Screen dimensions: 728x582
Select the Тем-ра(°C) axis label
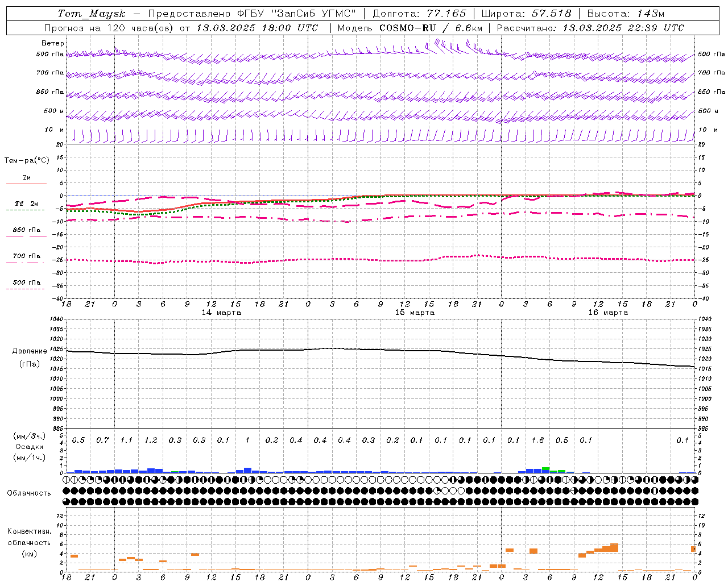coord(27,161)
